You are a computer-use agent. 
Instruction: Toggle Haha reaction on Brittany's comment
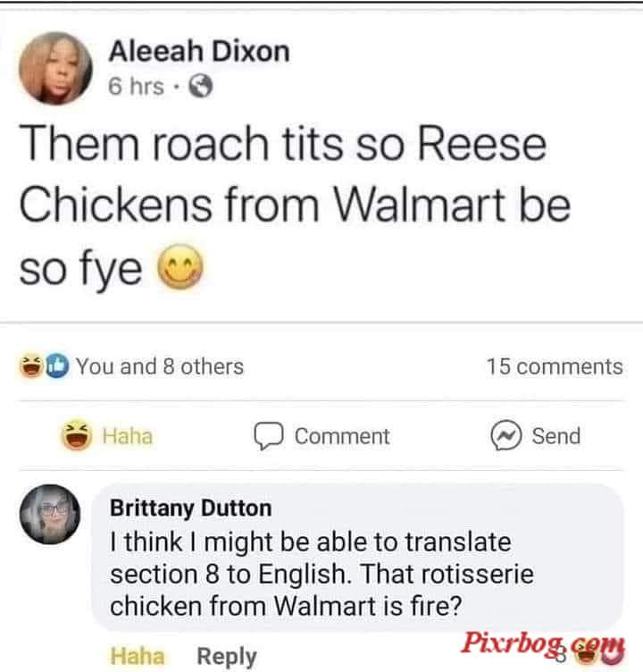click(138, 656)
